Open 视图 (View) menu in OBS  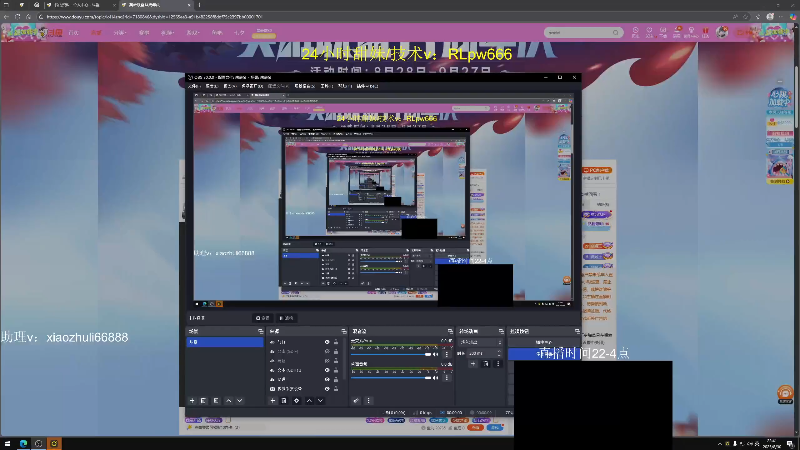coord(230,86)
